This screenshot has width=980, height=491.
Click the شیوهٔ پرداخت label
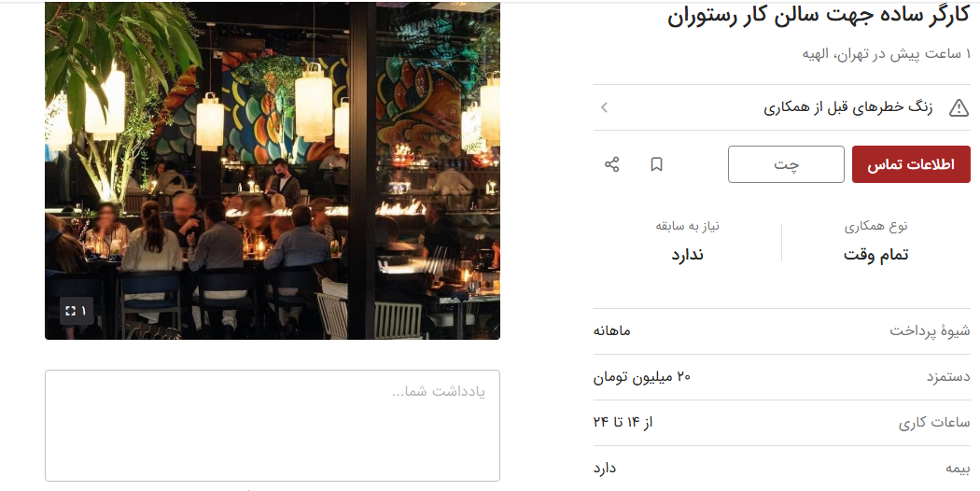[x=930, y=330]
